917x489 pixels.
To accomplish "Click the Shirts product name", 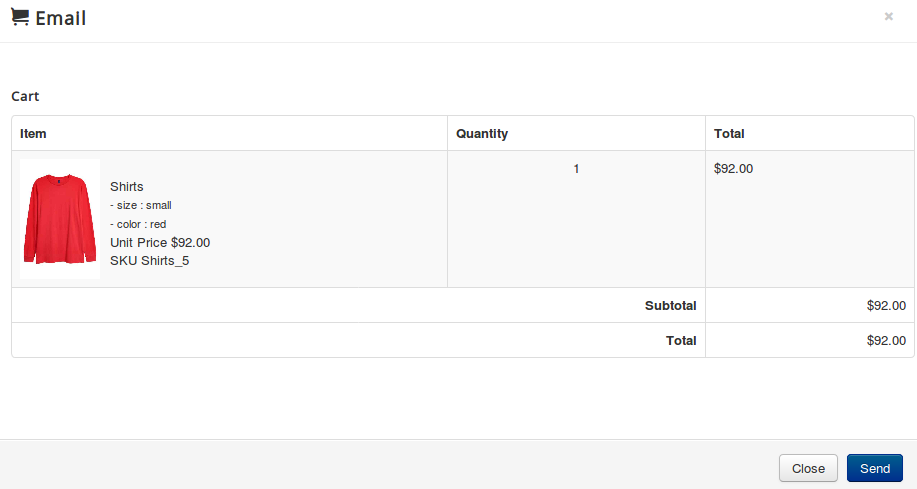I will [x=126, y=187].
